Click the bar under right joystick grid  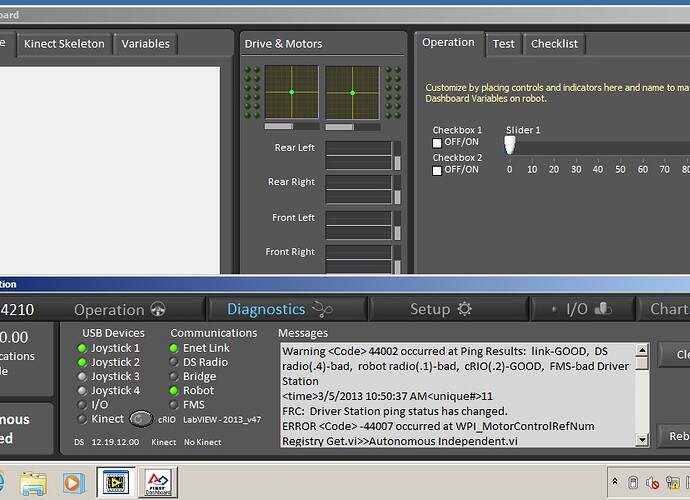point(352,127)
